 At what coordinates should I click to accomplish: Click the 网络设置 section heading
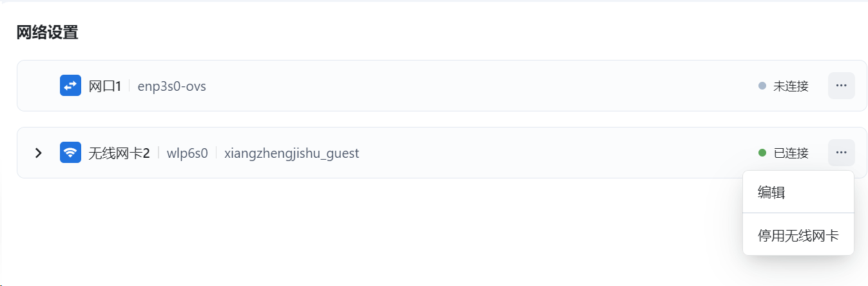[47, 32]
